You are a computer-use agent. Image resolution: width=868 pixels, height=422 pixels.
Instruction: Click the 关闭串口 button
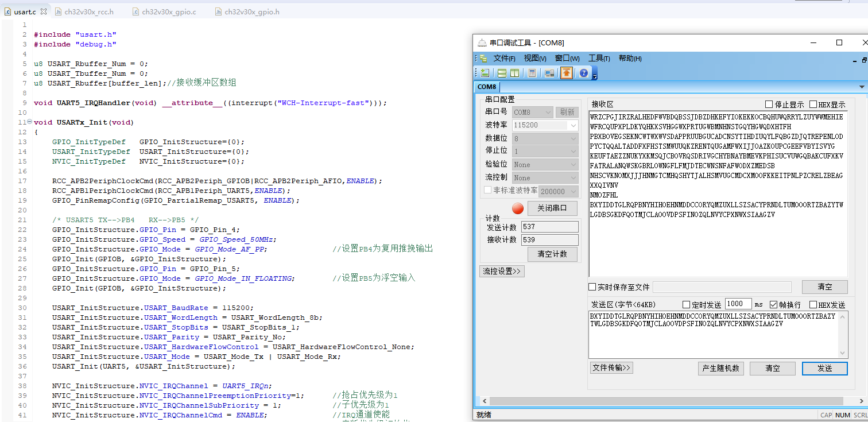point(552,208)
